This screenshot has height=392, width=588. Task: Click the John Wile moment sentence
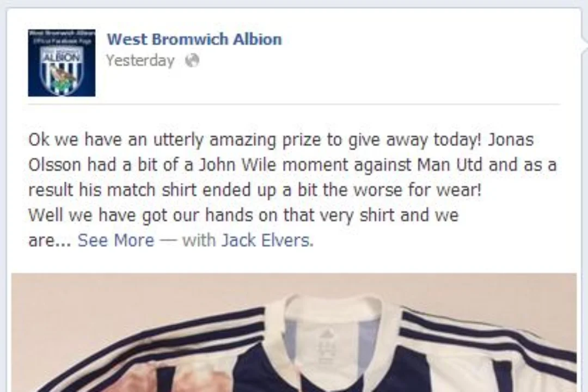292,164
